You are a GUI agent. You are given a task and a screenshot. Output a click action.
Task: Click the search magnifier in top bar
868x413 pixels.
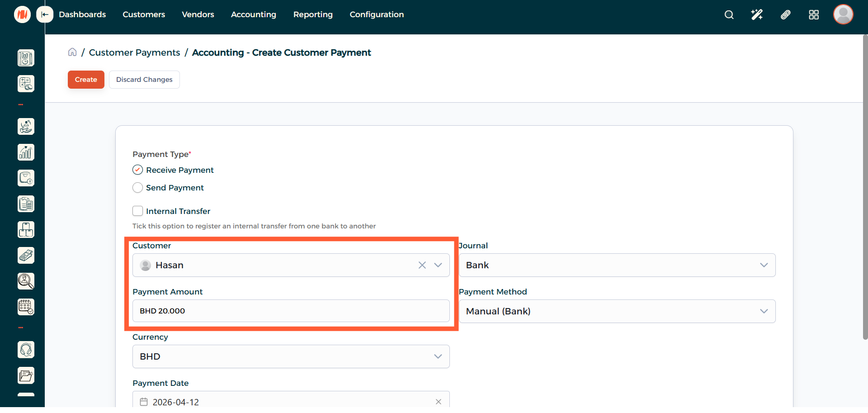(729, 15)
